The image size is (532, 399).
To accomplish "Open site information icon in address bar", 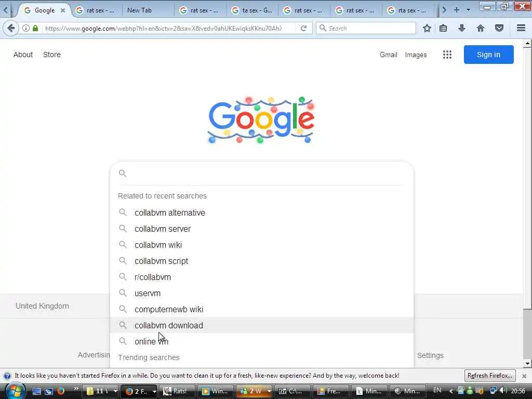I will coord(26,28).
